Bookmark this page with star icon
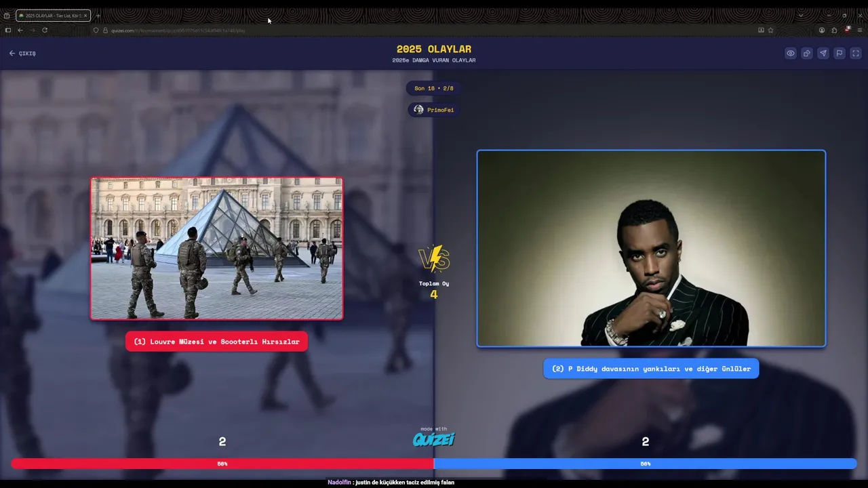The height and width of the screenshot is (488, 868). [x=770, y=30]
